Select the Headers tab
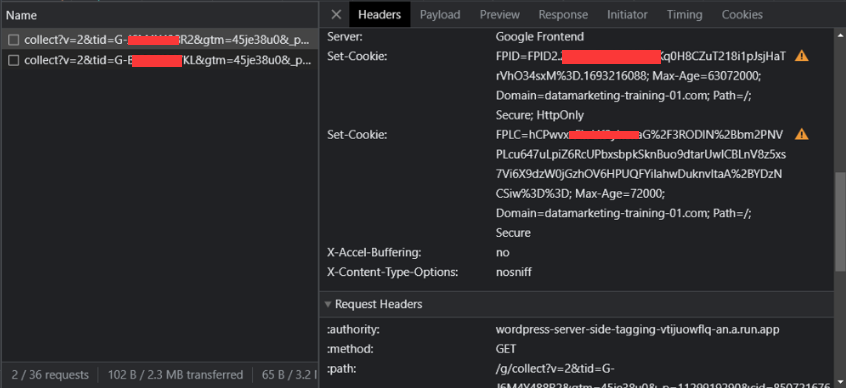The image size is (846, 388). [x=379, y=15]
